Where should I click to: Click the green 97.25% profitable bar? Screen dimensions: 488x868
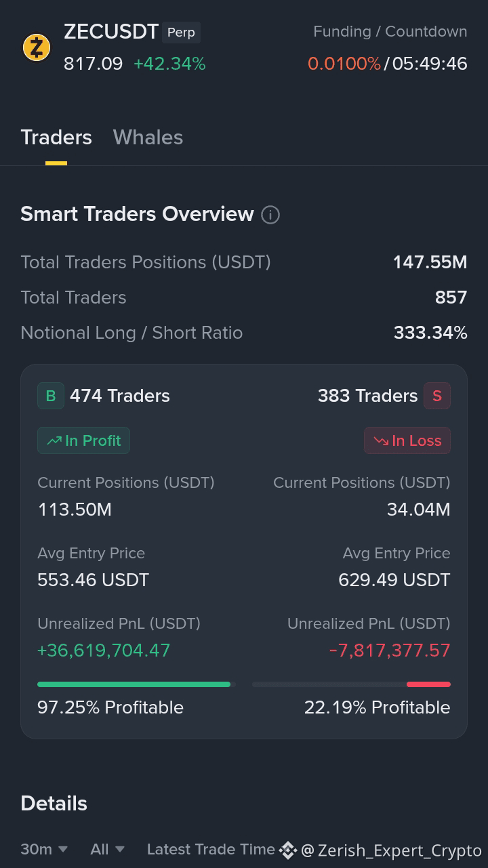(x=134, y=684)
